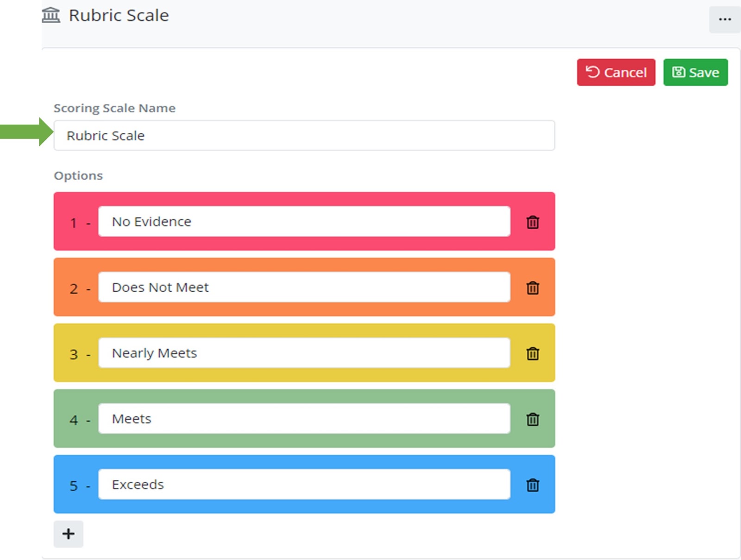Click the institution icon by title
This screenshot has width=741, height=560.
(x=51, y=15)
